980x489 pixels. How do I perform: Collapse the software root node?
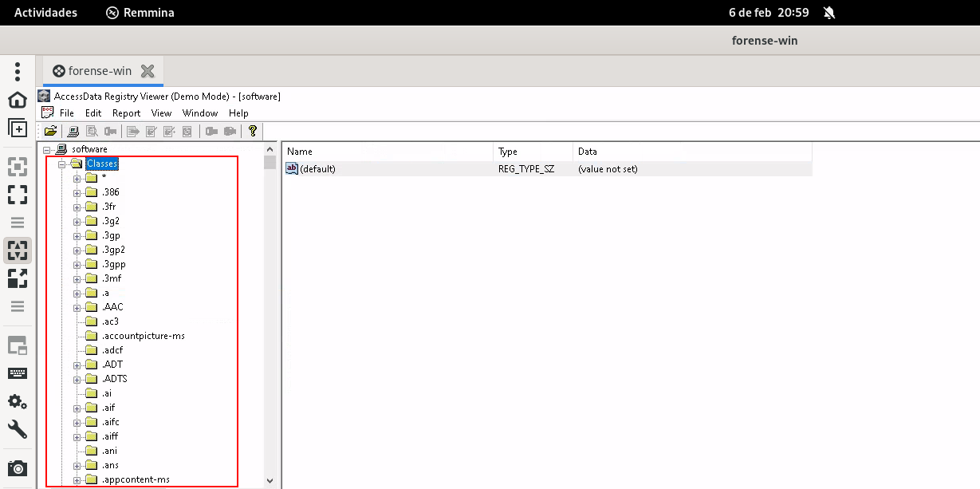point(48,150)
